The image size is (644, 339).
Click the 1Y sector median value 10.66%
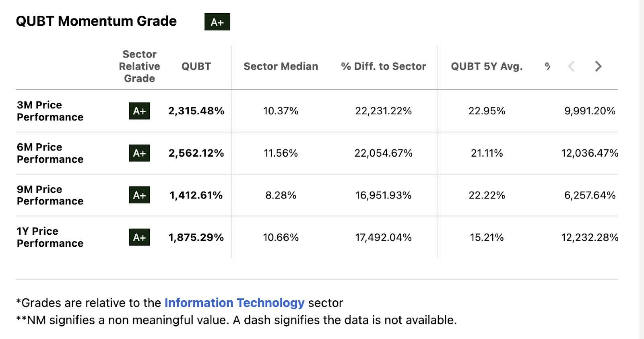click(281, 238)
